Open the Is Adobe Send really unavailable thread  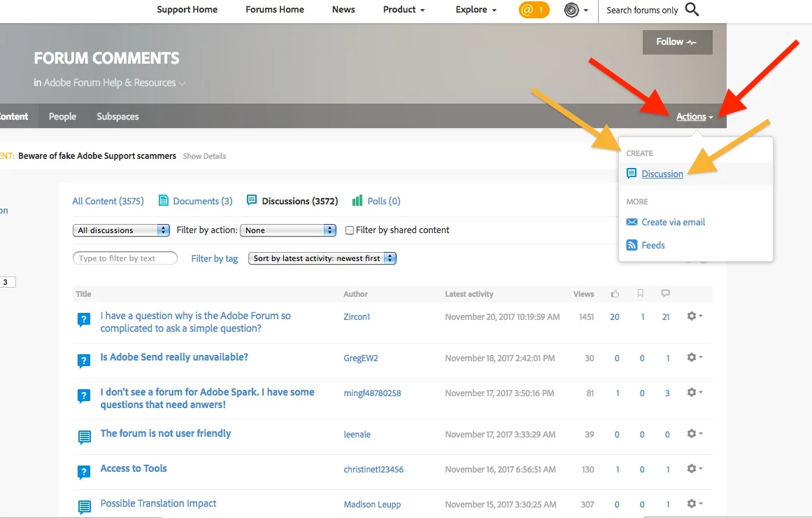[174, 357]
